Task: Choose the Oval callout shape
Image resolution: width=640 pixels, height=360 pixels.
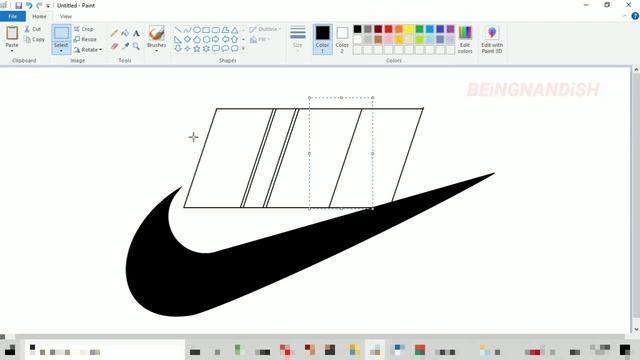Action: [x=225, y=49]
